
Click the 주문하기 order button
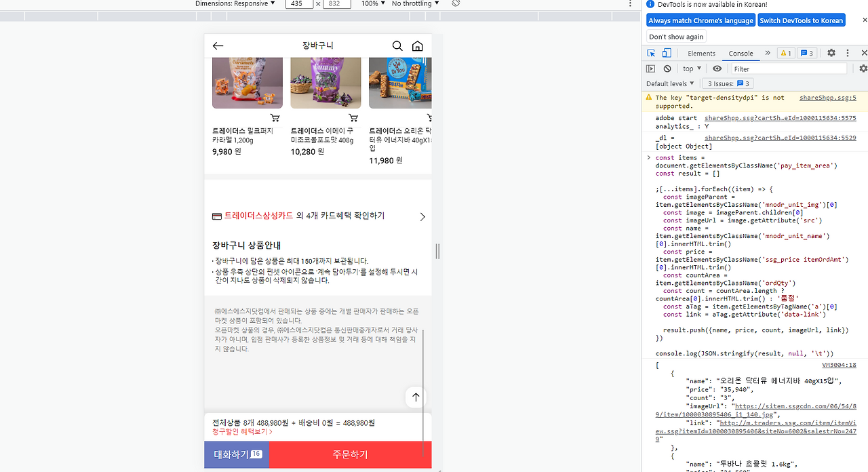(x=350, y=454)
